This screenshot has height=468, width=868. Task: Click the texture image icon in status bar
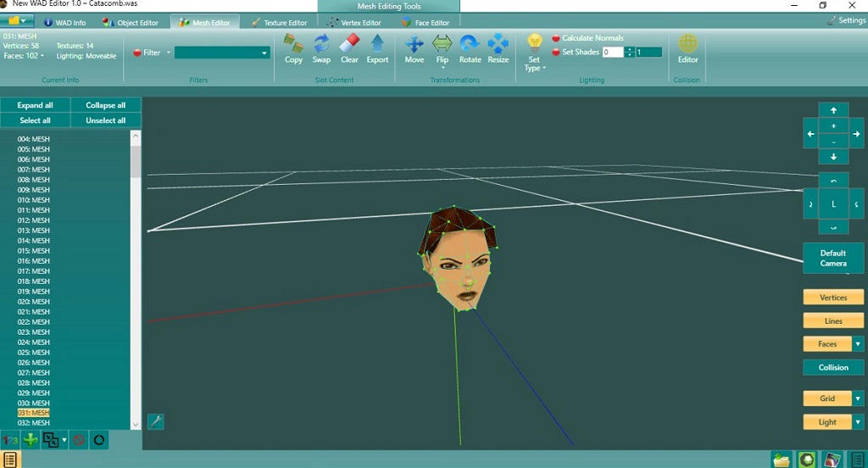pos(832,460)
